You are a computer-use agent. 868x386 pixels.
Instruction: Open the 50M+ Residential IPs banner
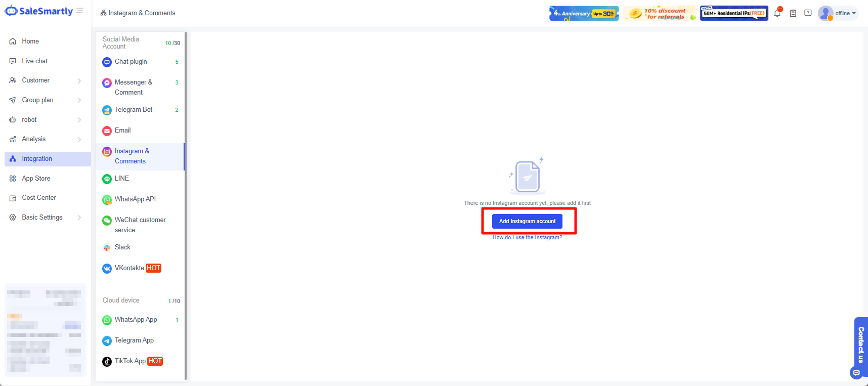pyautogui.click(x=734, y=13)
